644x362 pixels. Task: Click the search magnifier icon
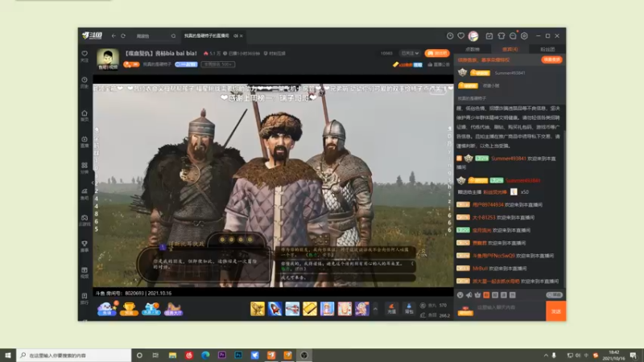click(173, 36)
